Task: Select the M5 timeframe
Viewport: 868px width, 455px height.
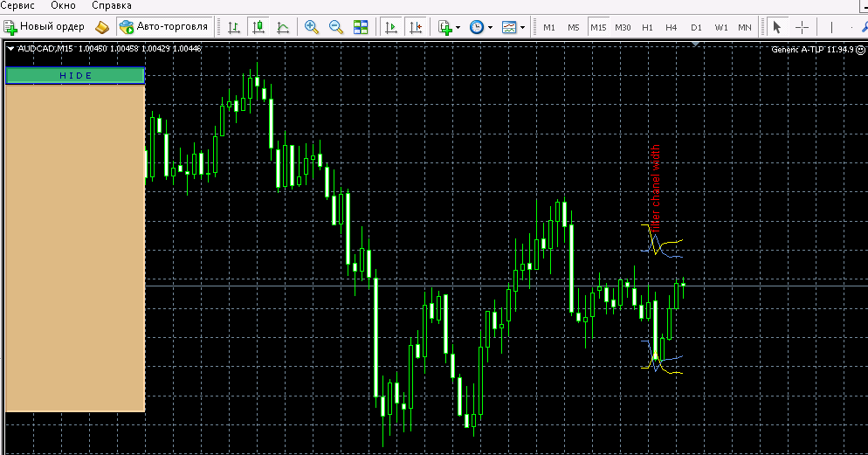Action: (574, 27)
